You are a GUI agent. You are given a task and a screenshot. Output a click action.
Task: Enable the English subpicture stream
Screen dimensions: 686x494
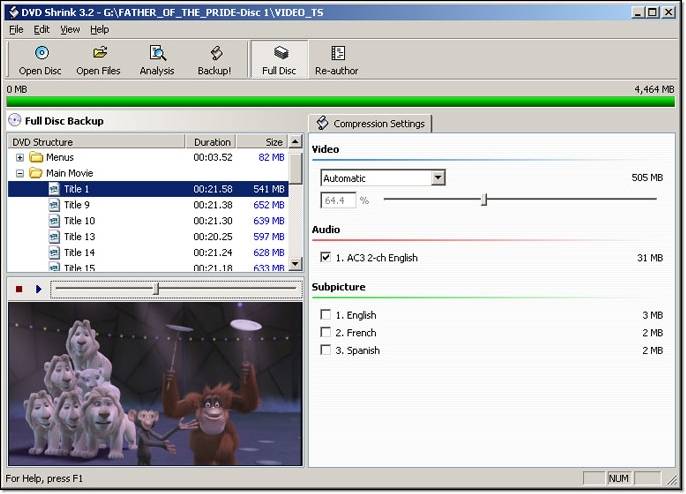(326, 315)
